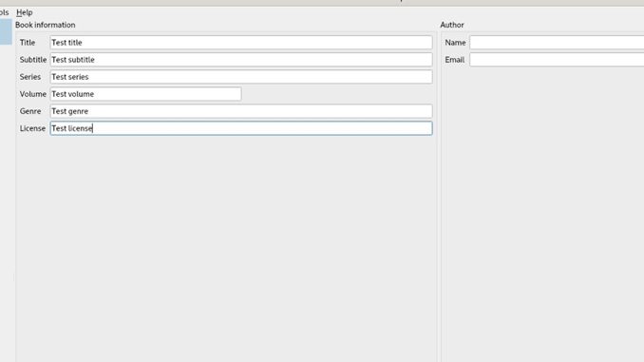Screen dimensions: 644x362
Task: Select the Volume input box
Action: 146,94
